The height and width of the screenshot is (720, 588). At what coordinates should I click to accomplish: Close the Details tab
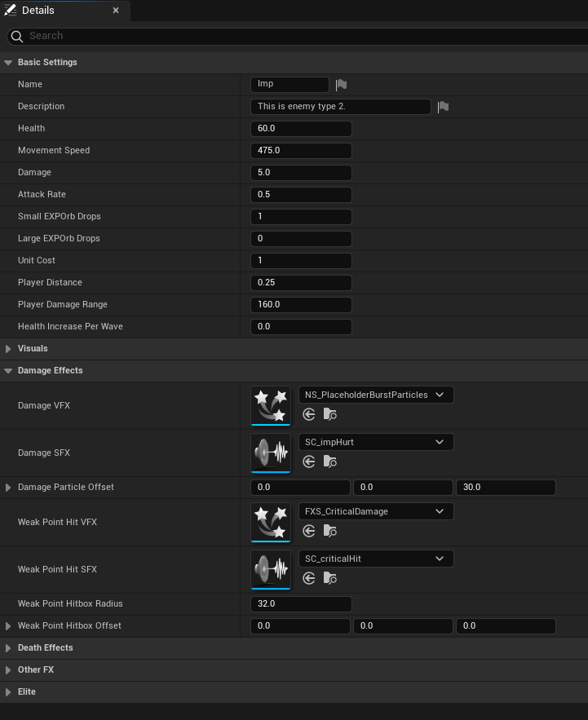(116, 11)
